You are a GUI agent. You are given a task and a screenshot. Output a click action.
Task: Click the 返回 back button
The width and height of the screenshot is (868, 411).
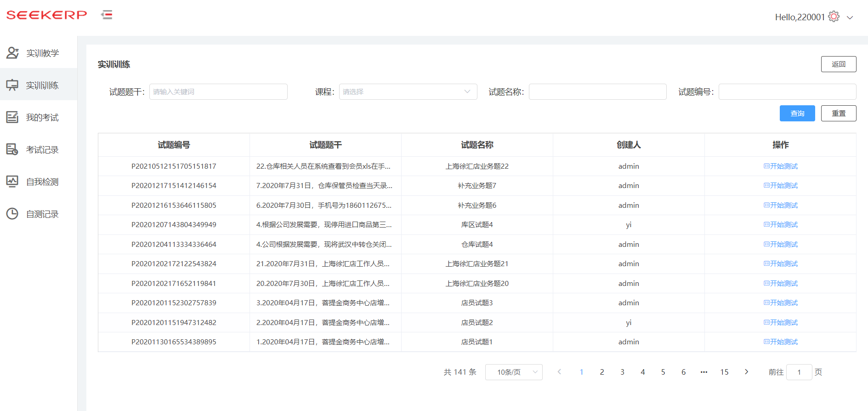838,64
